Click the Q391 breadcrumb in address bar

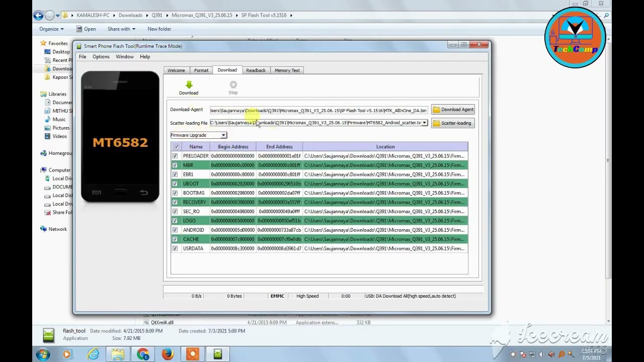tap(158, 15)
